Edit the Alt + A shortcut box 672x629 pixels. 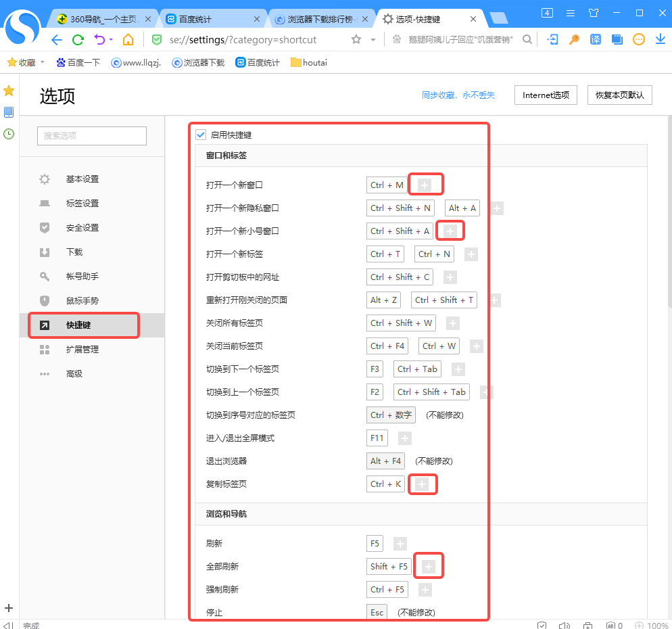(462, 208)
